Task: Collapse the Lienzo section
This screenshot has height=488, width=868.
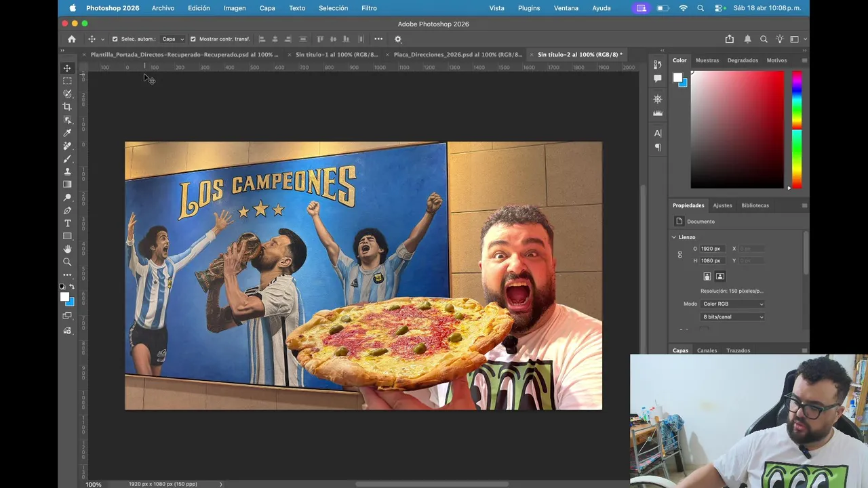Action: [674, 237]
